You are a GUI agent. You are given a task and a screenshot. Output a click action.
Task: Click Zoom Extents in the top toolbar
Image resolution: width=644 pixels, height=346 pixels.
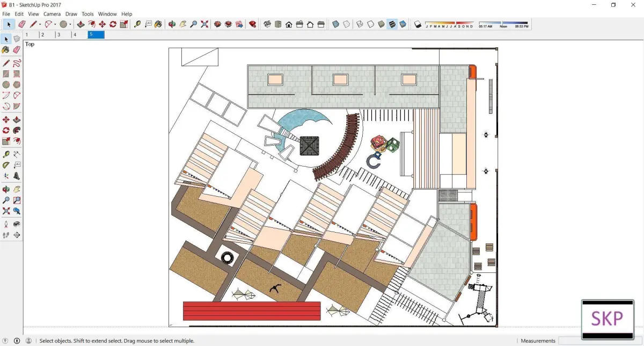(204, 24)
